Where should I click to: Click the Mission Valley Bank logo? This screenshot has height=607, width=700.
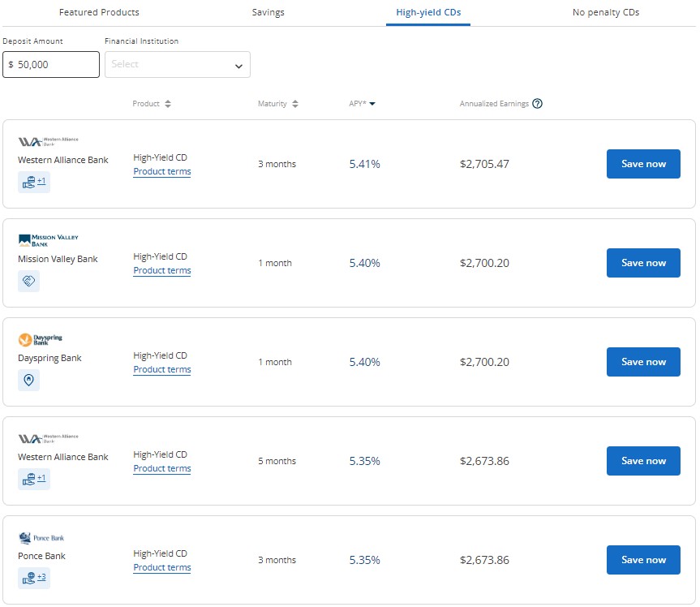48,240
